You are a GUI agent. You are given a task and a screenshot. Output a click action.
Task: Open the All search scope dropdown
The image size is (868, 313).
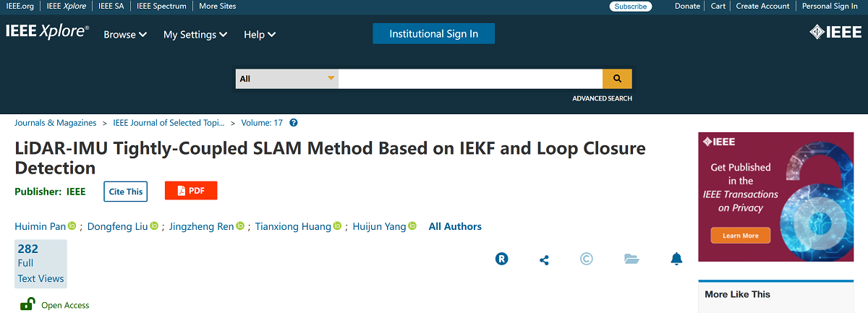click(x=287, y=79)
